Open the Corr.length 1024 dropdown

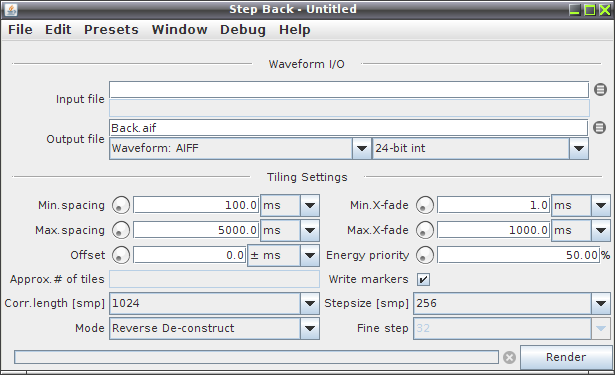click(x=215, y=303)
